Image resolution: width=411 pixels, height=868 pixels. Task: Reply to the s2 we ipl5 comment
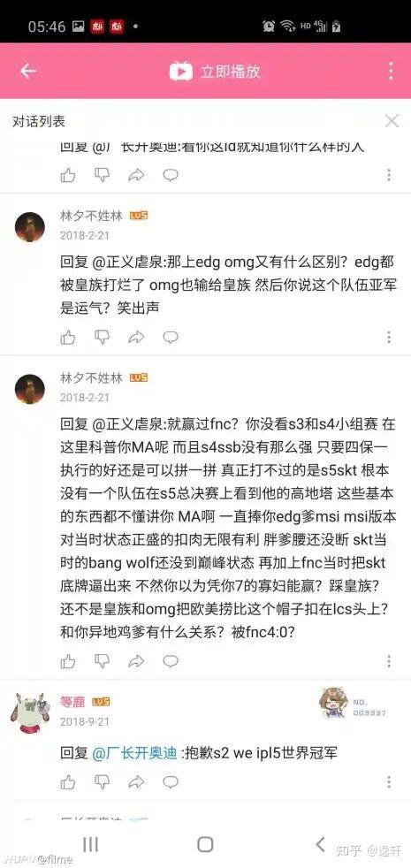tap(171, 781)
